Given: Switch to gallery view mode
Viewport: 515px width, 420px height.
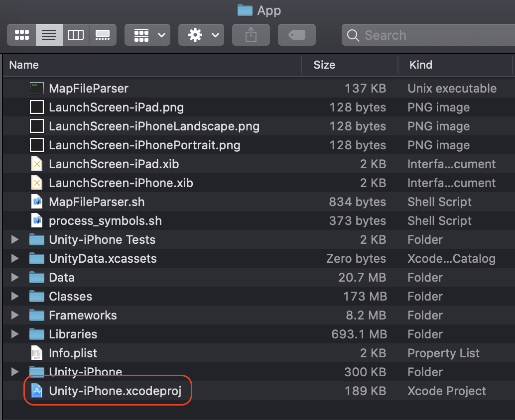Looking at the screenshot, I should (103, 35).
